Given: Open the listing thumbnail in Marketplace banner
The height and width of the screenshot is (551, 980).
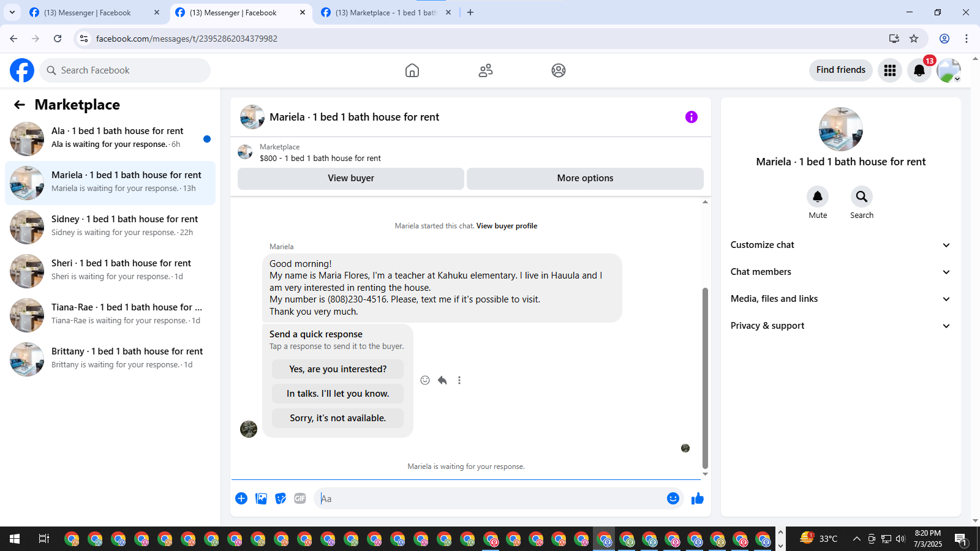Looking at the screenshot, I should coord(245,152).
